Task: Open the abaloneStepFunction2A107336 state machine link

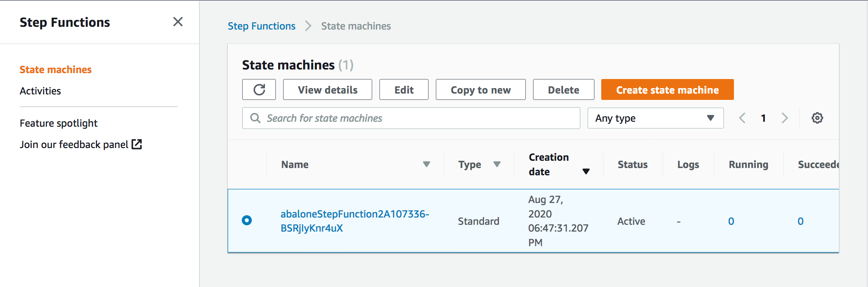Action: tap(355, 221)
